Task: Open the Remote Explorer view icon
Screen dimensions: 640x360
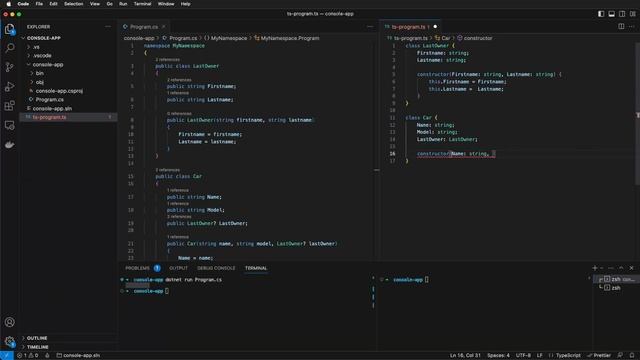Action: click(x=9, y=125)
